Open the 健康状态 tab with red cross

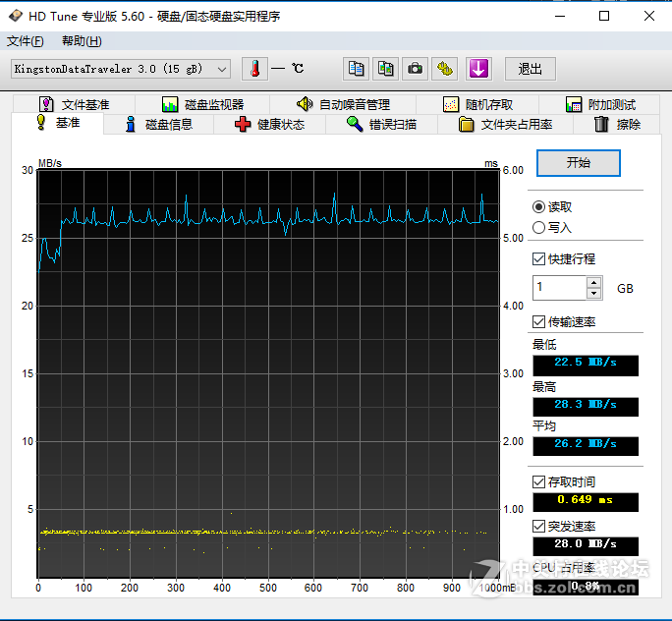click(x=269, y=125)
